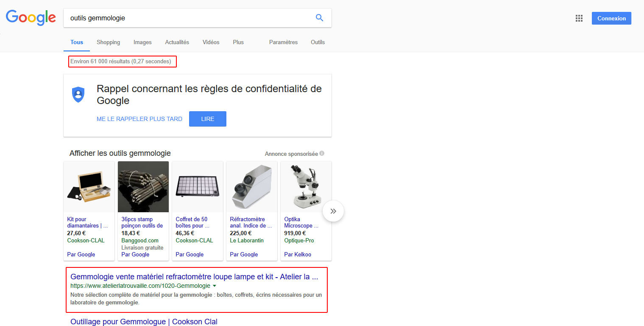Open the Outils search tools
This screenshot has height=326, width=644.
click(x=318, y=42)
